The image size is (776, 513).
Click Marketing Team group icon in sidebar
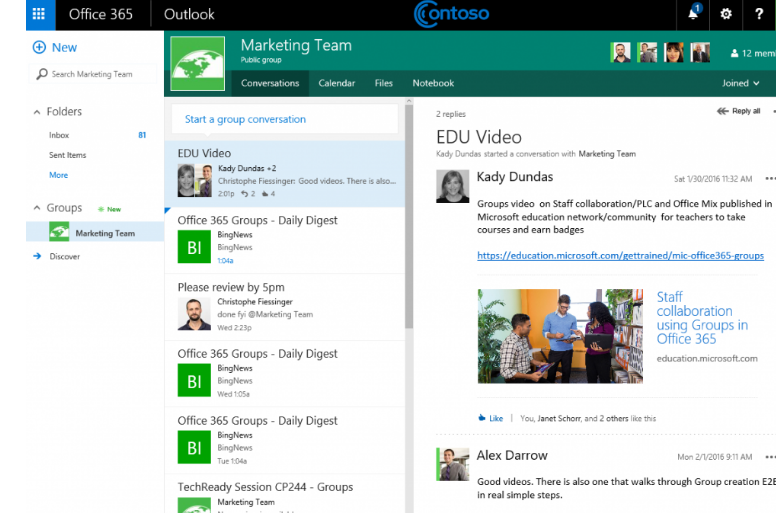[59, 232]
